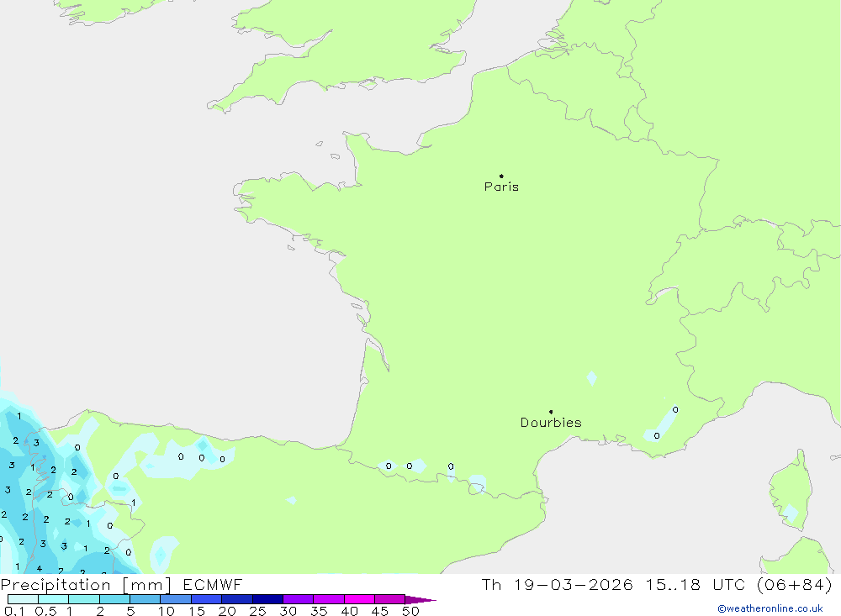Click the Paris city label
This screenshot has width=841, height=616.
(x=501, y=187)
